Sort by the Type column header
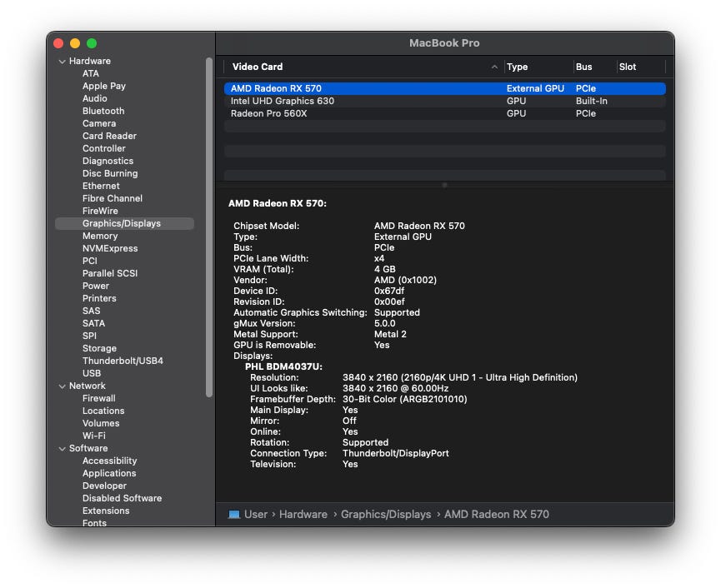Viewport: 721px width, 588px height. [x=517, y=67]
